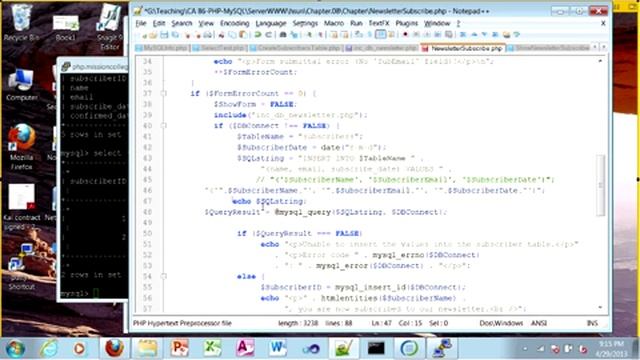This screenshot has height=360, width=640.
Task: Save the file using the Save toolbar icon
Action: [164, 35]
